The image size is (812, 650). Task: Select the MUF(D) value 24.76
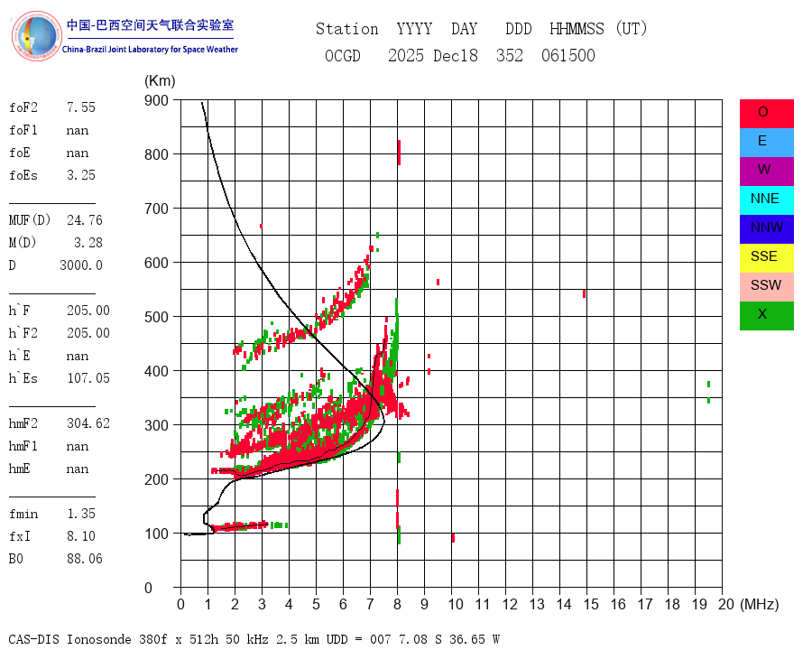(x=85, y=220)
